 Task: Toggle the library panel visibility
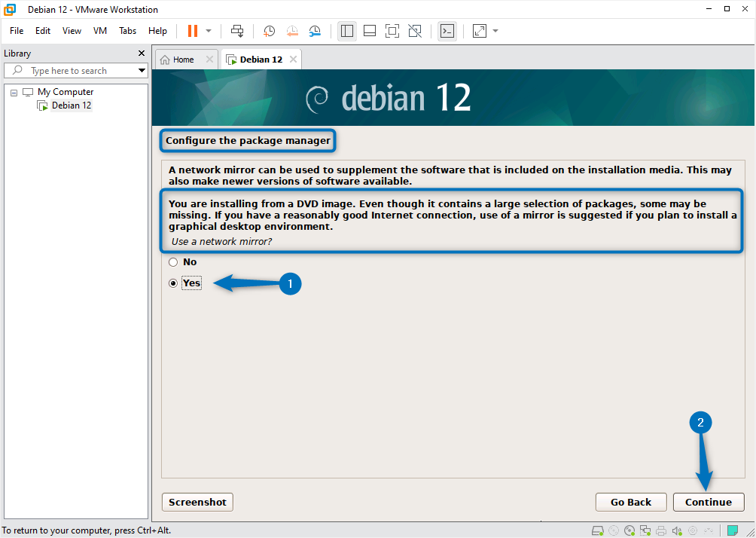[347, 31]
